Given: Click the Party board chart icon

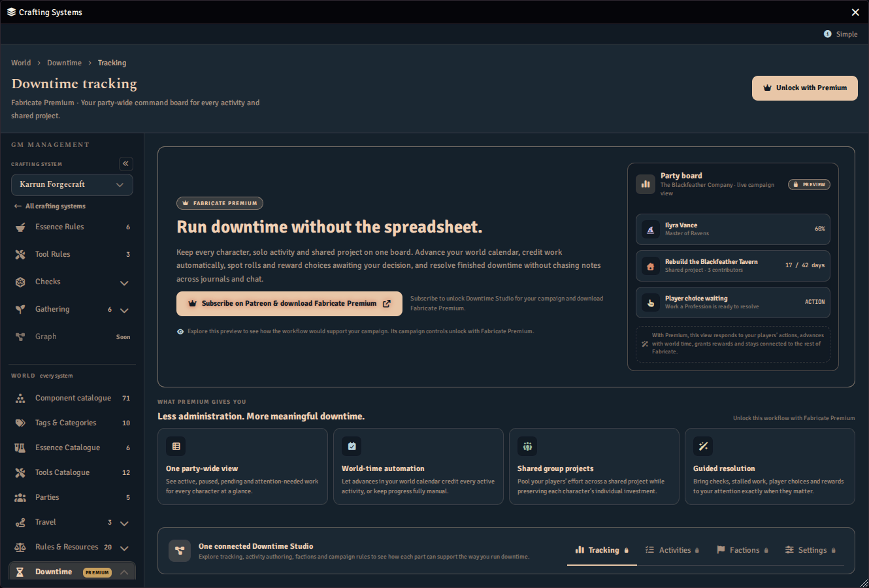Looking at the screenshot, I should [646, 184].
